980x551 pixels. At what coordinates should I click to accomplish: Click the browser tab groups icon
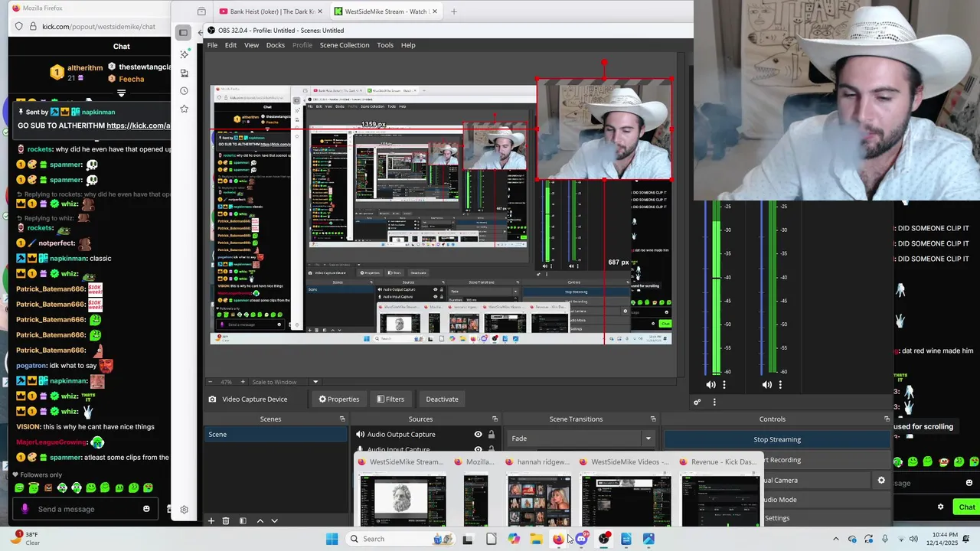click(x=201, y=11)
